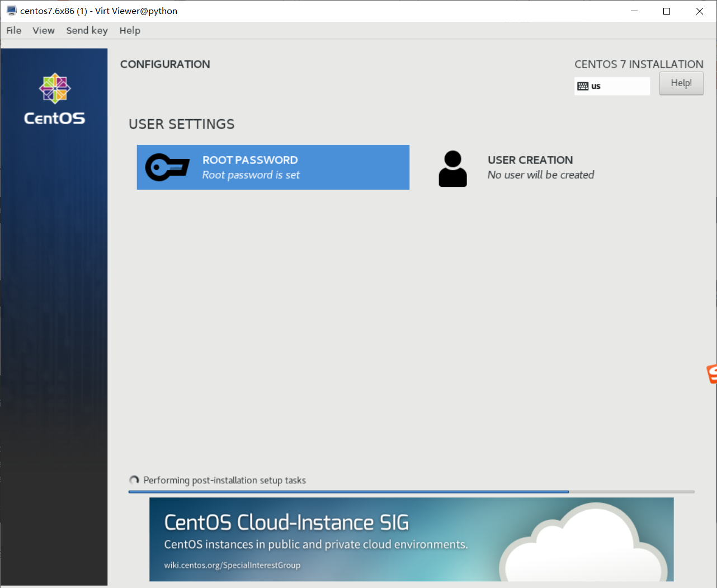Open the Root Password setting
The width and height of the screenshot is (717, 588).
pyautogui.click(x=273, y=167)
